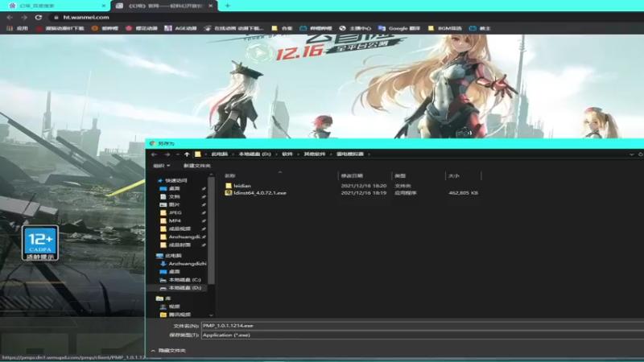Go back in the save dialog

[154, 154]
